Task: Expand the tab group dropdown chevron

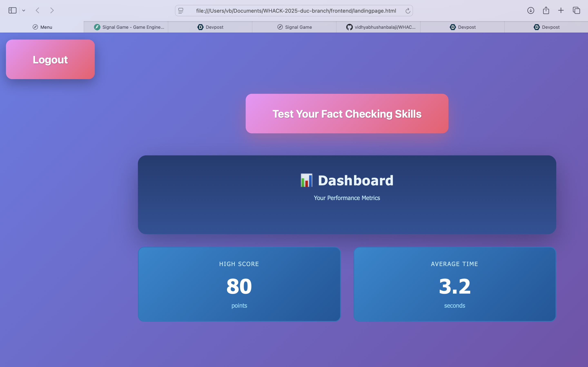Action: (23, 10)
